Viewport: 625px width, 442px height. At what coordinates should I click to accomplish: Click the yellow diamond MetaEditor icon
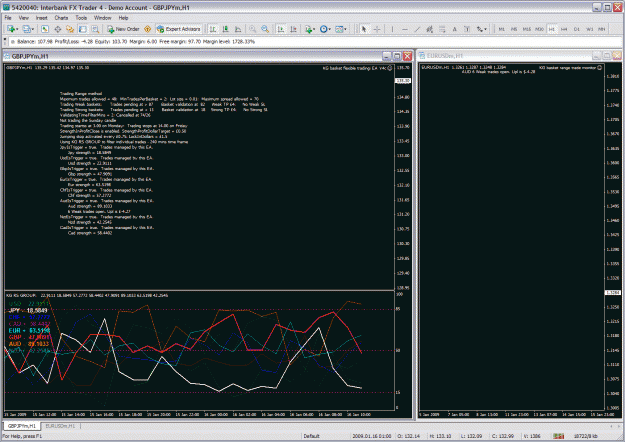147,29
